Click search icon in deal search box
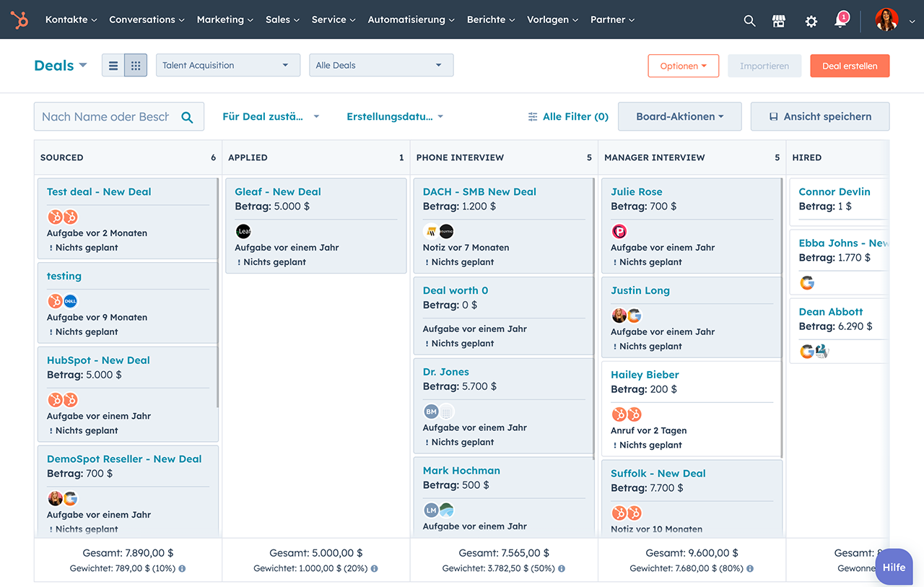The image size is (924, 587). [x=187, y=117]
